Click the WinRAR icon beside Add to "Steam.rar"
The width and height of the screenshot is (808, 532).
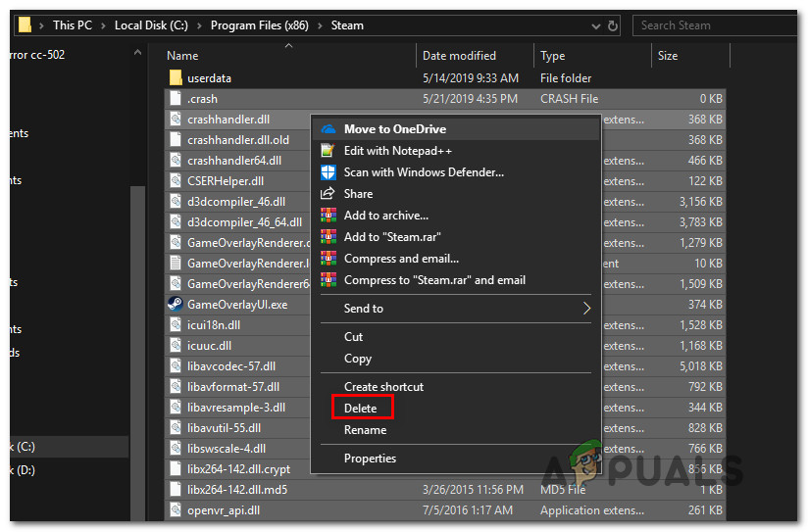(328, 237)
